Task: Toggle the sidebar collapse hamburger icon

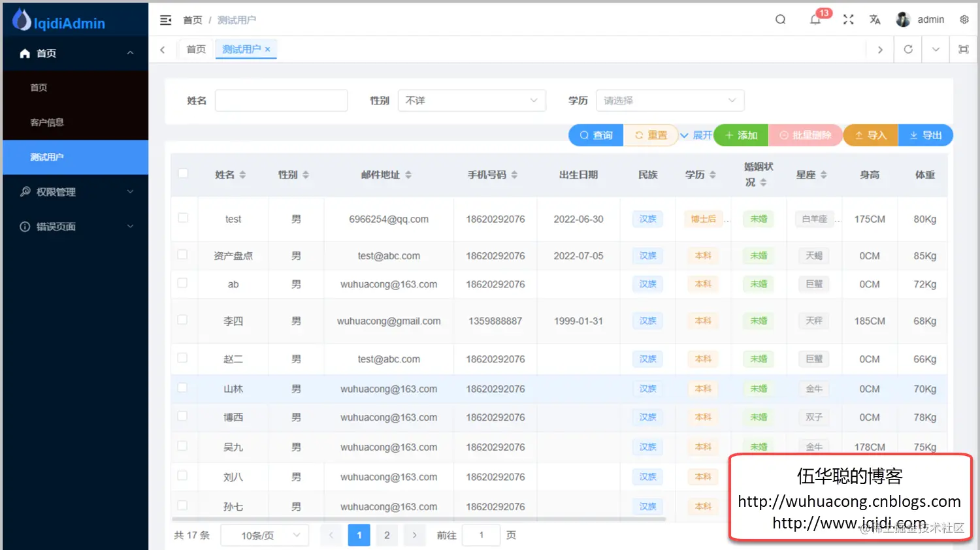Action: 166,20
